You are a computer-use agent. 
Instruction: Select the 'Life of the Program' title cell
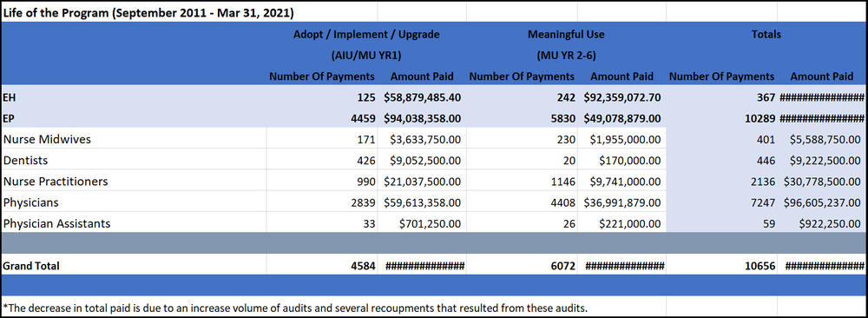(148, 12)
